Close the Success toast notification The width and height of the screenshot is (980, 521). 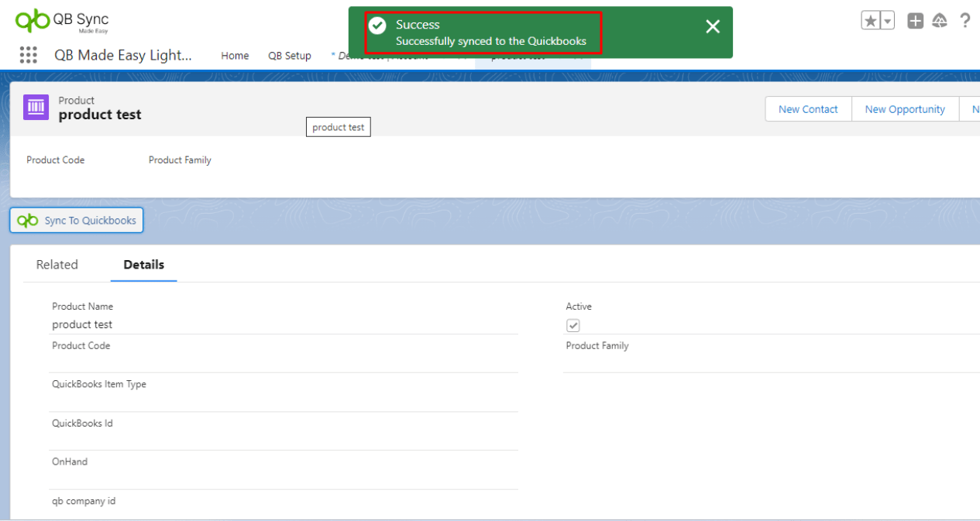713,26
